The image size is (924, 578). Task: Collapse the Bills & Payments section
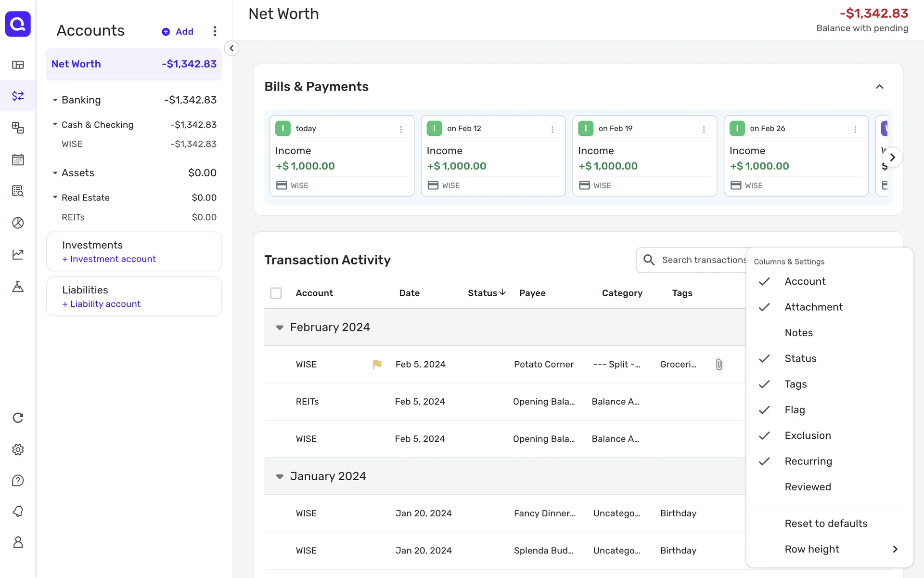[x=879, y=87]
